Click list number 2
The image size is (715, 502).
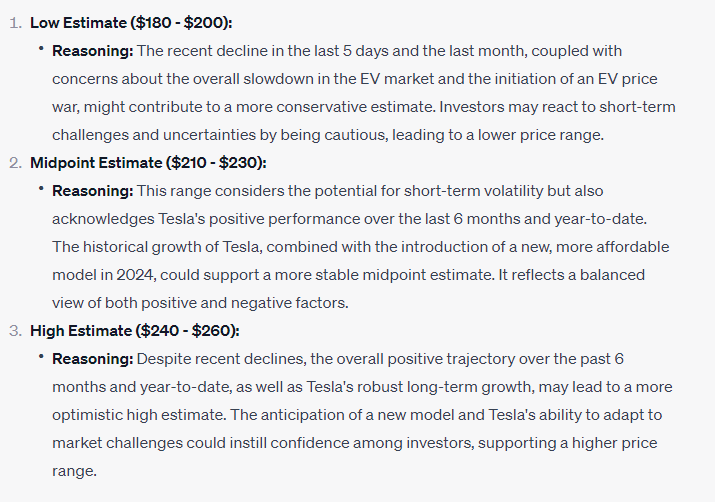(14, 162)
